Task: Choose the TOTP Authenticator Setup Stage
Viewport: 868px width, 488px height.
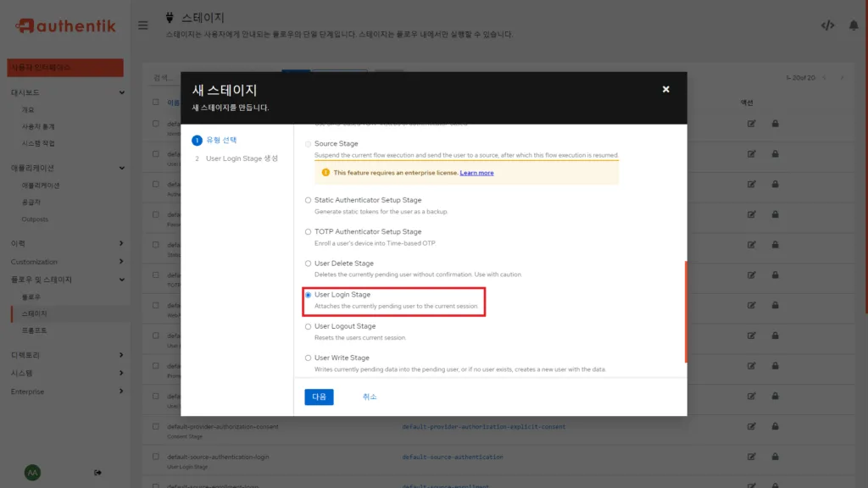Action: tap(309, 231)
